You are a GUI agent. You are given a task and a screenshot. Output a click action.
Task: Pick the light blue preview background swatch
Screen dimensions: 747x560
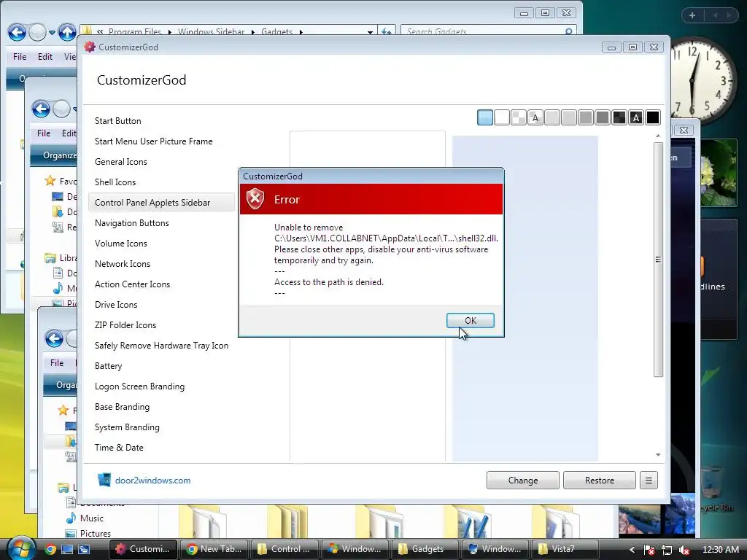coord(485,117)
